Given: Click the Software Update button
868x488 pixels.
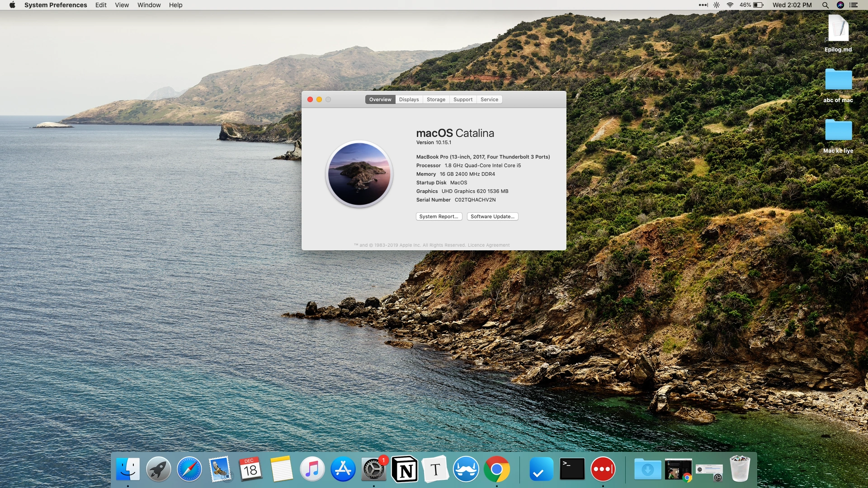Looking at the screenshot, I should click(x=492, y=216).
